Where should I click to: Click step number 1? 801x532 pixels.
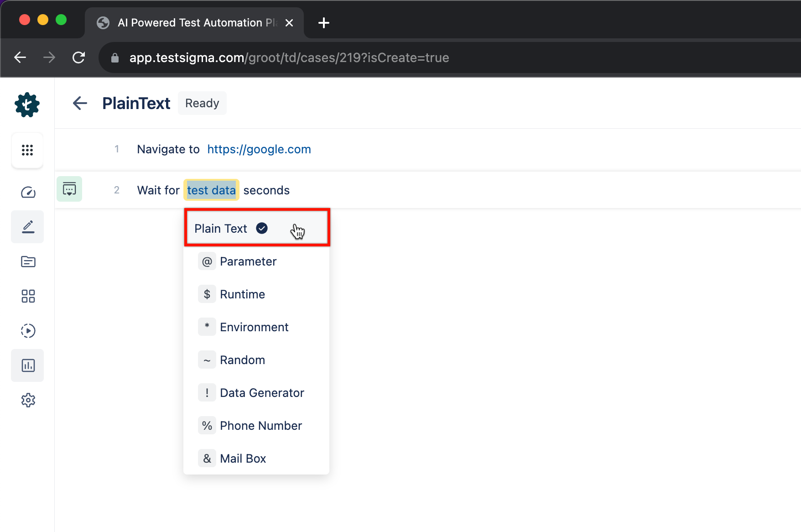pyautogui.click(x=117, y=149)
